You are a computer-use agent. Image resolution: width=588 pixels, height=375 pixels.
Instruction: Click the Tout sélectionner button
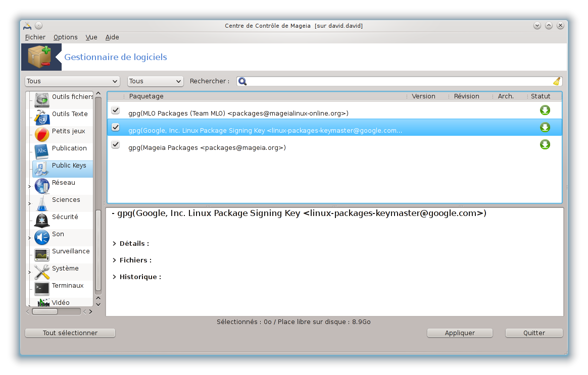(70, 333)
